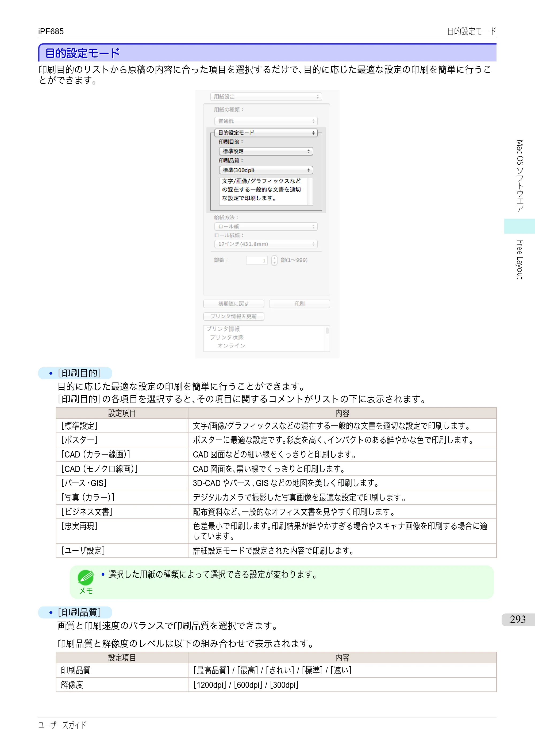Click the Free Layout side tab

tap(519, 260)
